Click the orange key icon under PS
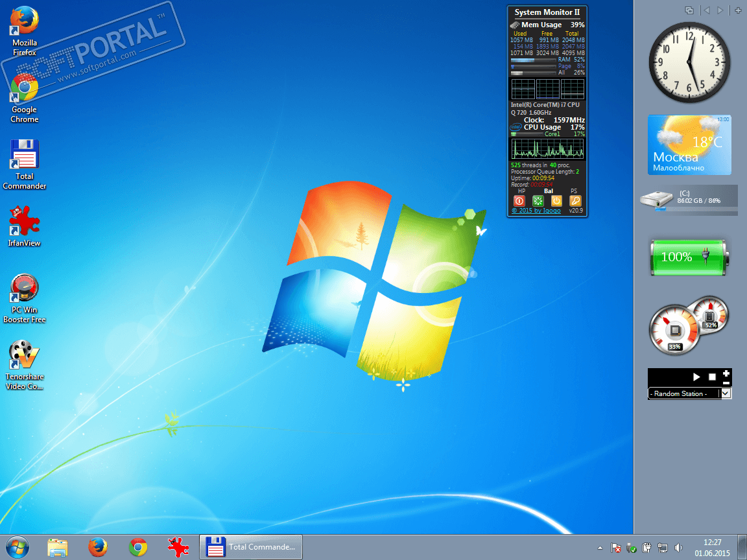The width and height of the screenshot is (747, 560). coord(575,201)
